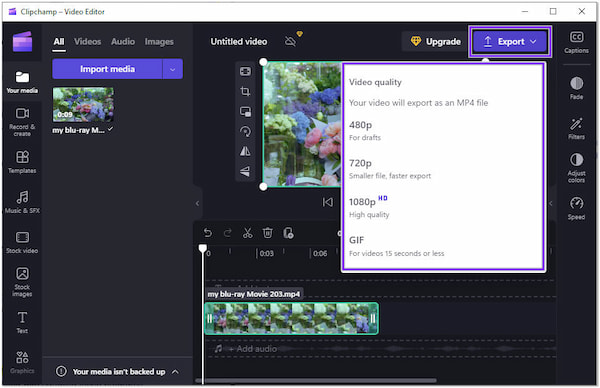This screenshot has height=388, width=600.
Task: Switch to the All media tab
Action: coord(59,42)
